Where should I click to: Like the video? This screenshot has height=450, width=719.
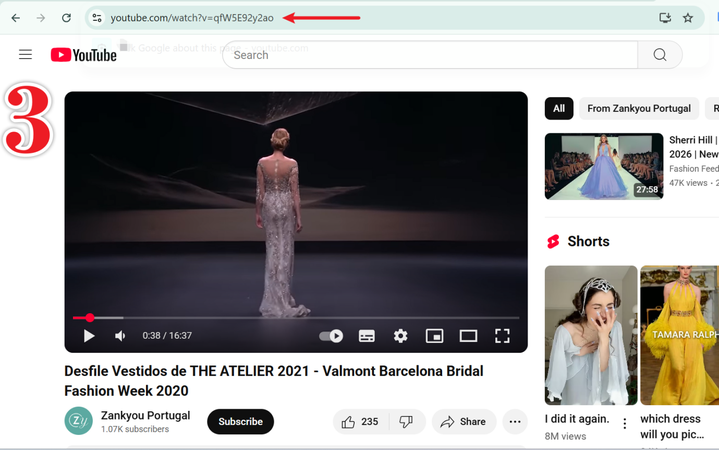click(360, 422)
